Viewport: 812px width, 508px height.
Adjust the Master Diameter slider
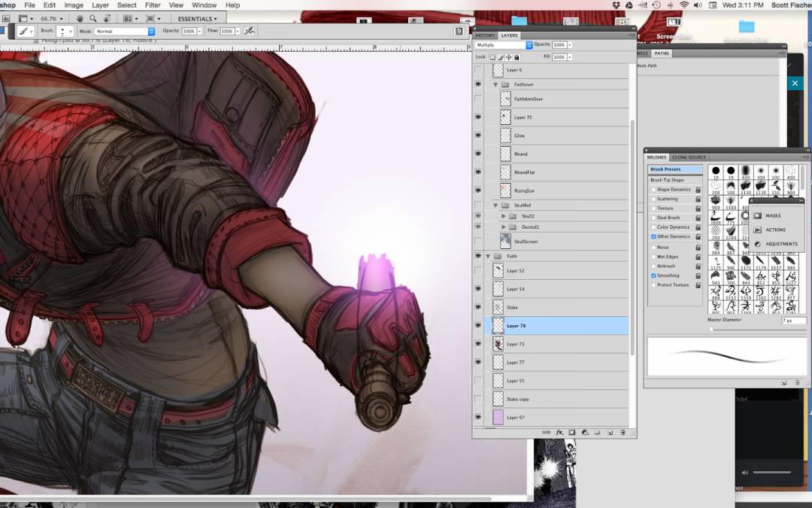click(x=711, y=329)
